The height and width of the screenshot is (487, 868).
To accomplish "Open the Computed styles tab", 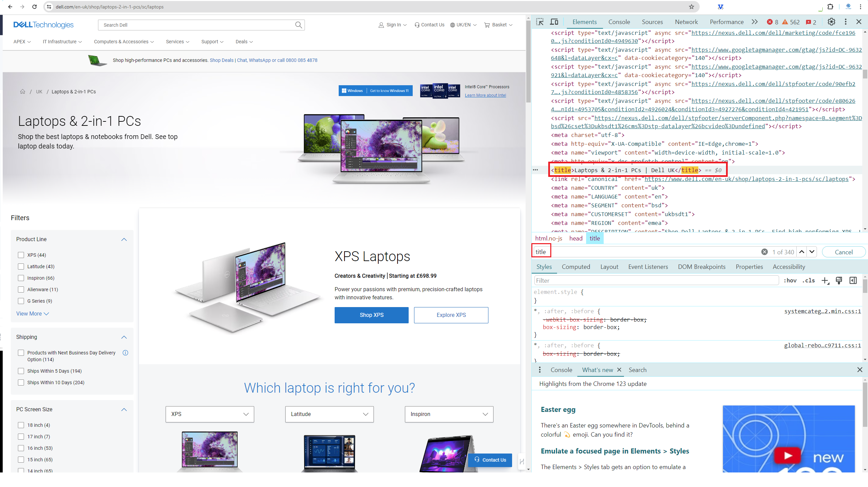I will coord(576,267).
